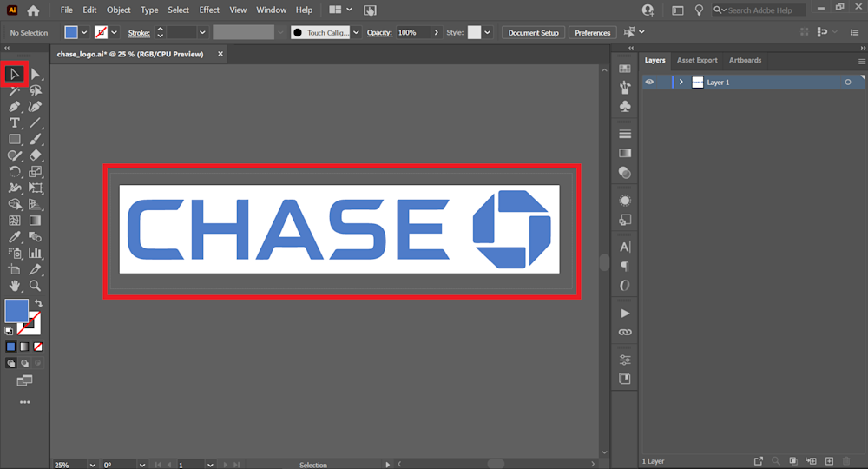The height and width of the screenshot is (469, 868).
Task: Select the Type tool
Action: point(15,123)
